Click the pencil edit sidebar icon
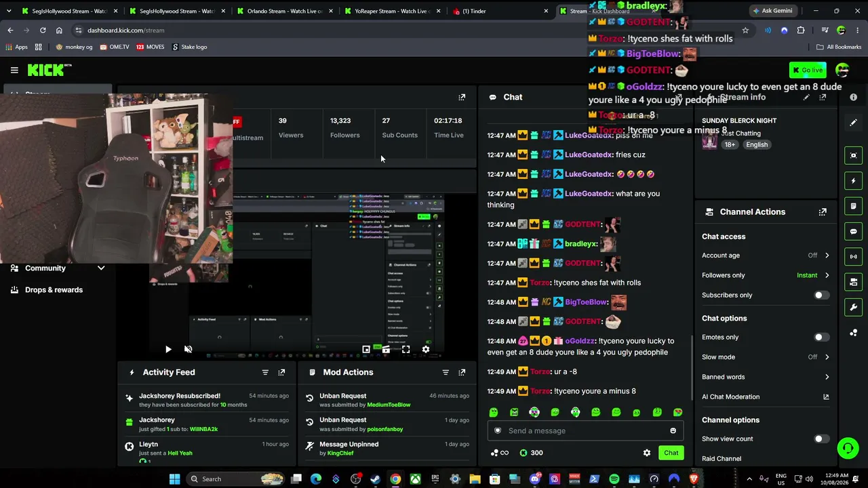 click(853, 123)
